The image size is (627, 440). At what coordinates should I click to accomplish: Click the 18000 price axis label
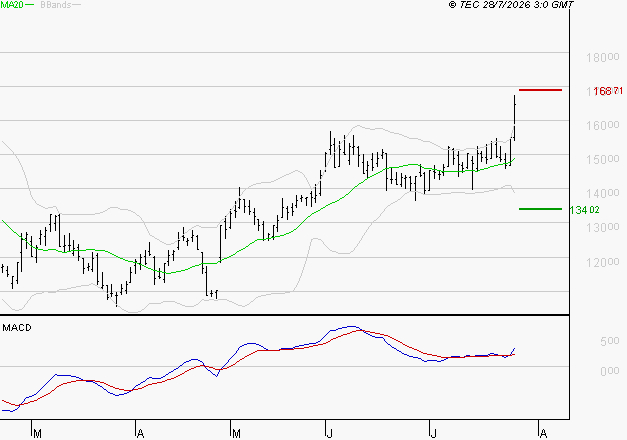click(603, 57)
